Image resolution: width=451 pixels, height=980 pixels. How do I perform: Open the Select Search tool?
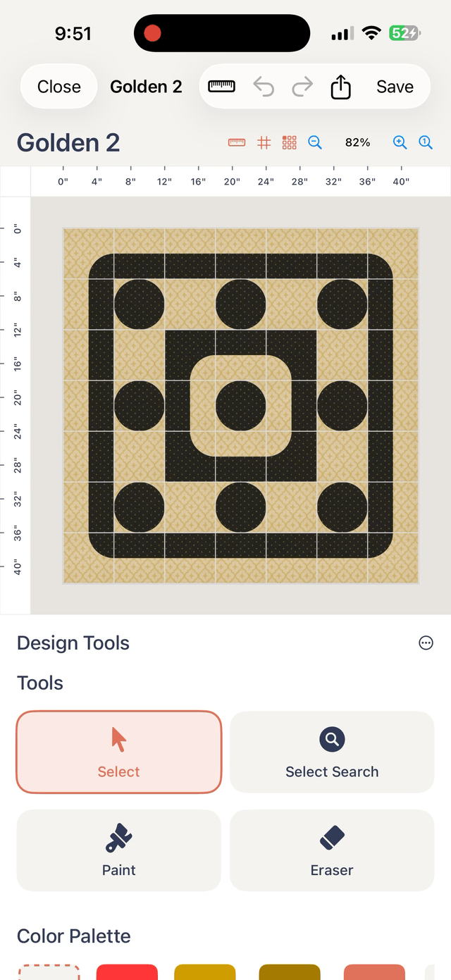(331, 751)
